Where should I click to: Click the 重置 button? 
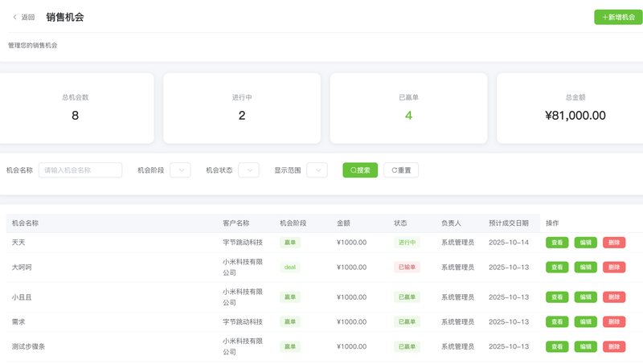click(401, 170)
